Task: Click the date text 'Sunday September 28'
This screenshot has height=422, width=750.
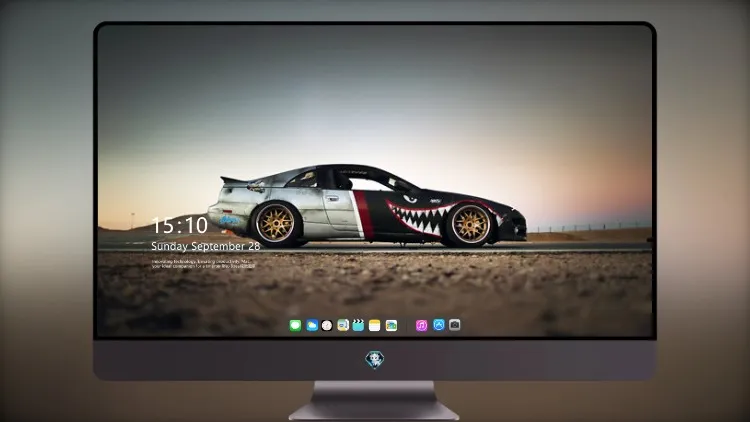Action: (206, 246)
